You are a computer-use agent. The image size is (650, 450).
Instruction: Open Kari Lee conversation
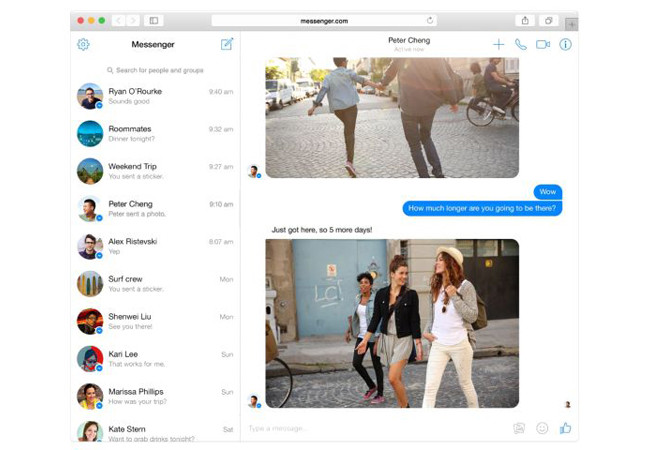[155, 359]
